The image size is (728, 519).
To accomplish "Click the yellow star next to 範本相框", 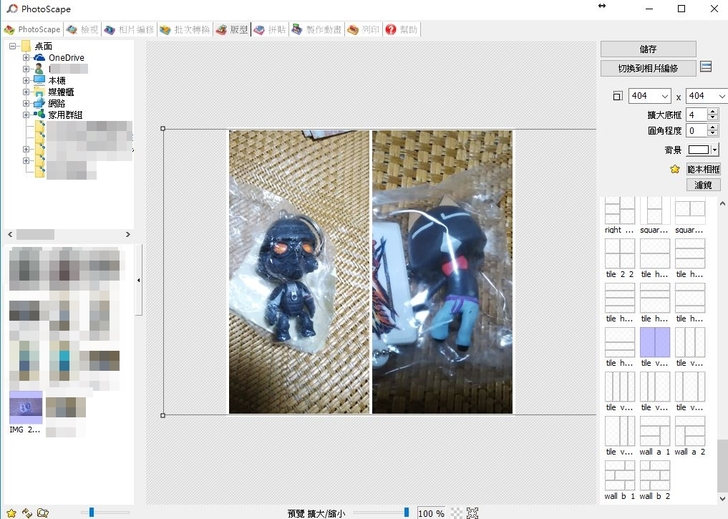I will click(676, 169).
